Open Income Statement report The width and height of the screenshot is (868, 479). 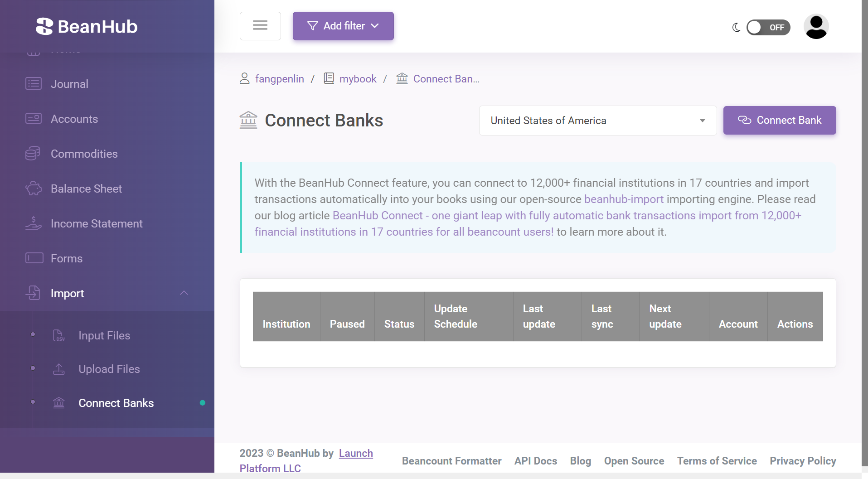tap(97, 223)
